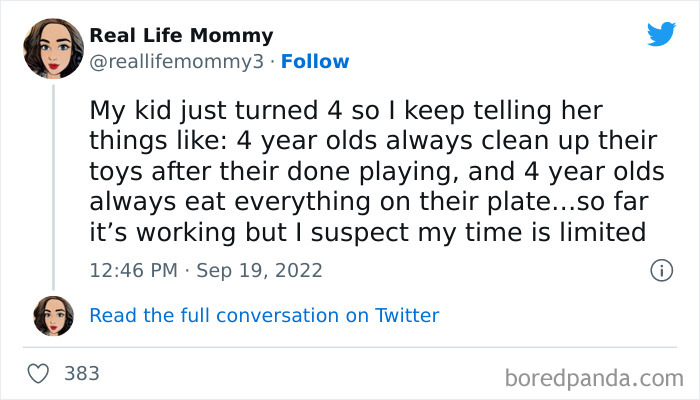This screenshot has width=700, height=400.
Task: Click the word 'Twitter' in the conversation link
Action: (x=406, y=316)
